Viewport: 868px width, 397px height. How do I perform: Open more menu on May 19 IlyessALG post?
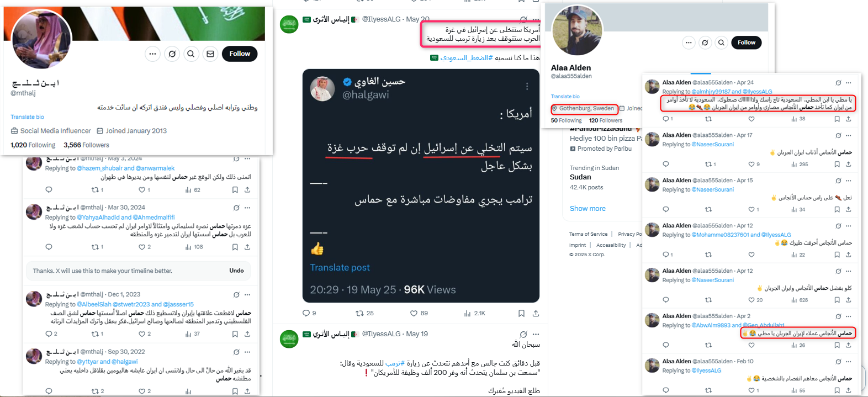536,334
